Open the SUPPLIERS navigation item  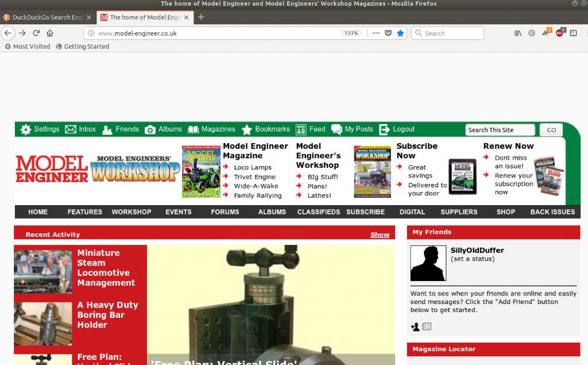[x=459, y=212]
